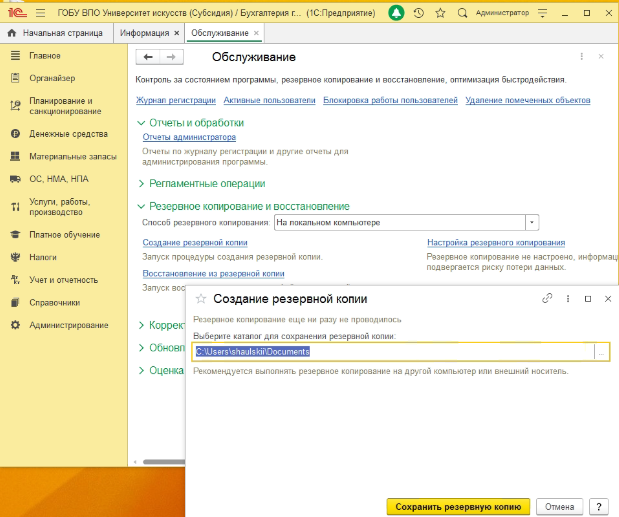This screenshot has width=619, height=517.
Task: Open Начальная страница tab
Action: pos(62,34)
